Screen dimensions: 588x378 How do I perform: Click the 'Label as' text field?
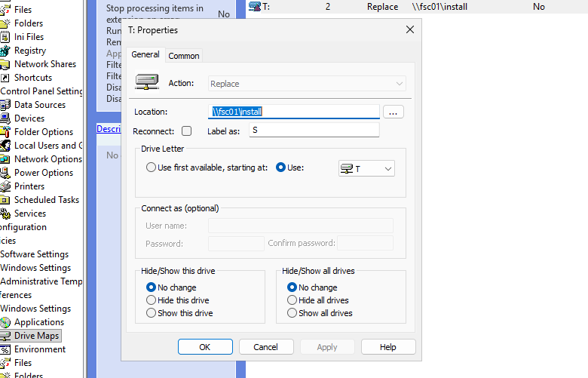[314, 131]
